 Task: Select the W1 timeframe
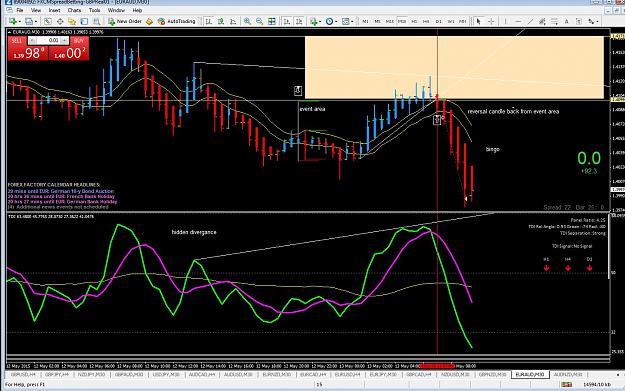pyautogui.click(x=451, y=21)
